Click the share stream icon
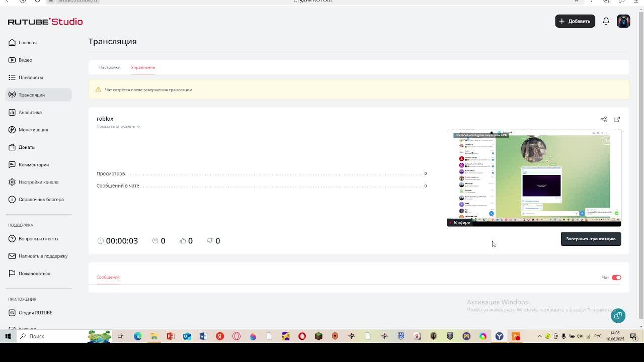Viewport: 644px width, 362px height. click(x=604, y=120)
